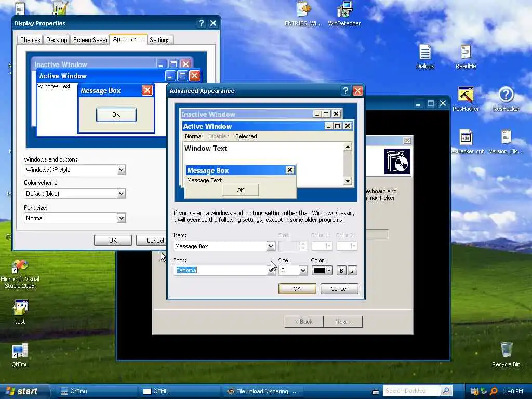
Task: Click Cancel in Advanced Appearance dialog
Action: coord(339,289)
